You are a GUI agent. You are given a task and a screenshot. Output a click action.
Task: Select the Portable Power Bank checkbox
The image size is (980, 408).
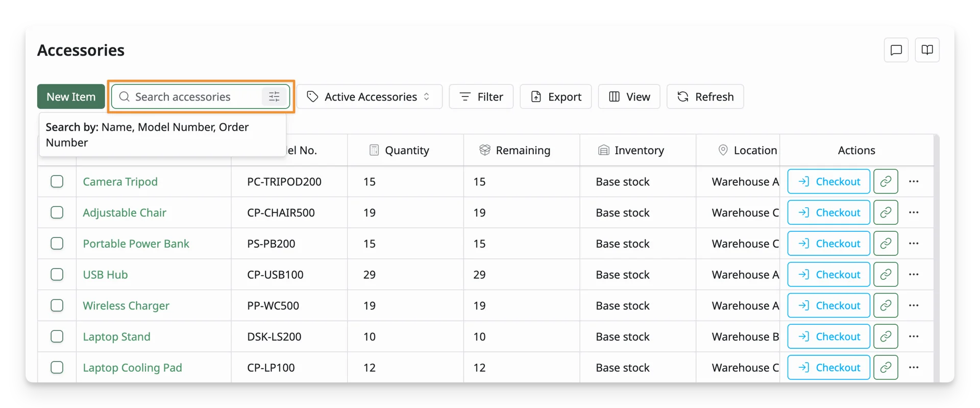click(57, 244)
